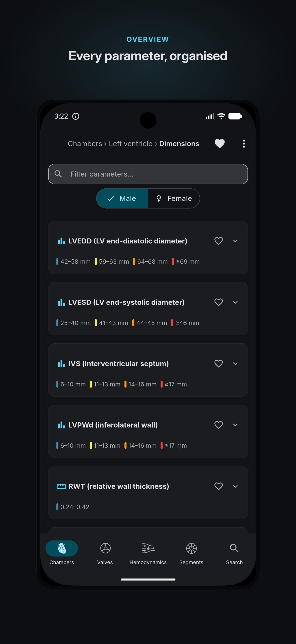Go to Chambers breadcrumb link
This screenshot has height=644, width=296.
pos(85,144)
